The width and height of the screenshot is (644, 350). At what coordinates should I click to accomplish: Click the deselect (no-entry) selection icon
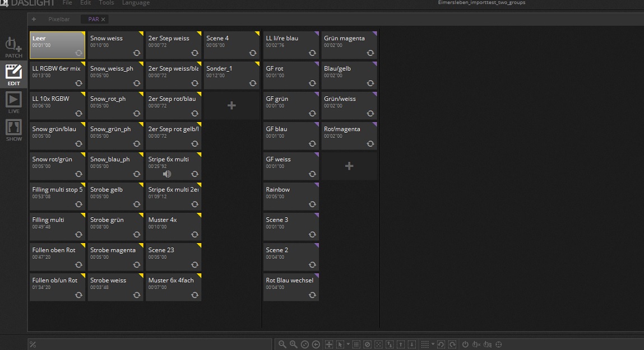[x=368, y=344]
